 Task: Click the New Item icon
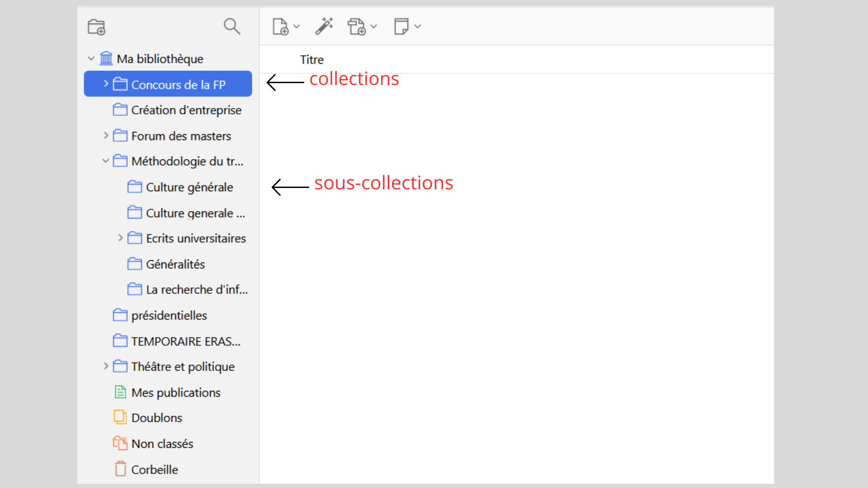tap(281, 26)
